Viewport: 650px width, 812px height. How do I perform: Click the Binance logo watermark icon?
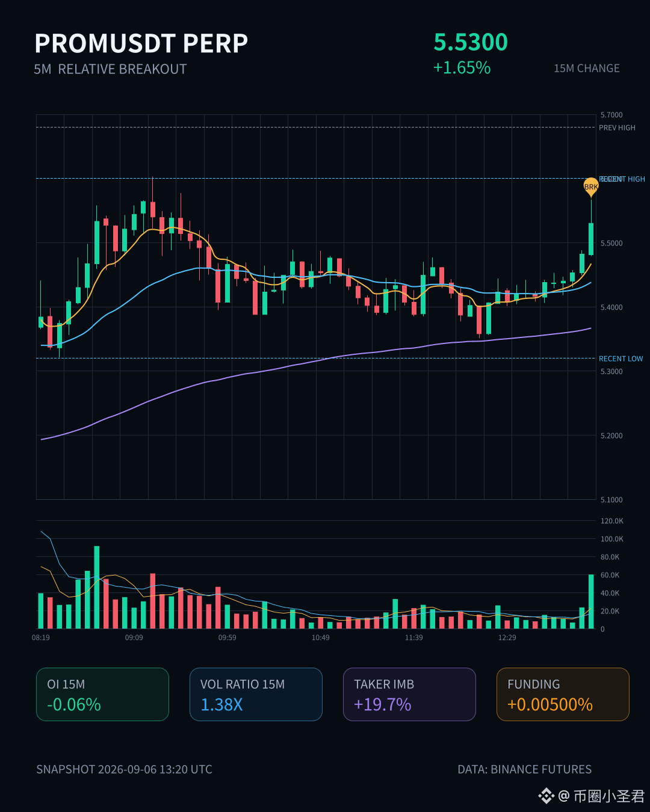[x=546, y=796]
